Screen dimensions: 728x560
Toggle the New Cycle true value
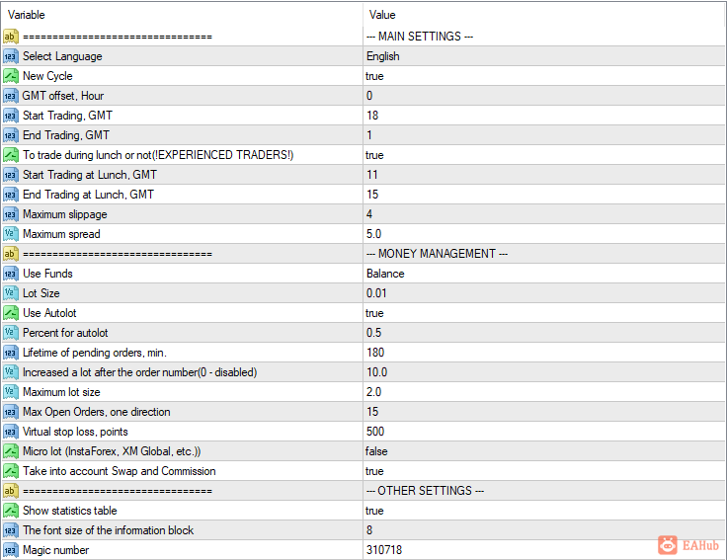[375, 76]
